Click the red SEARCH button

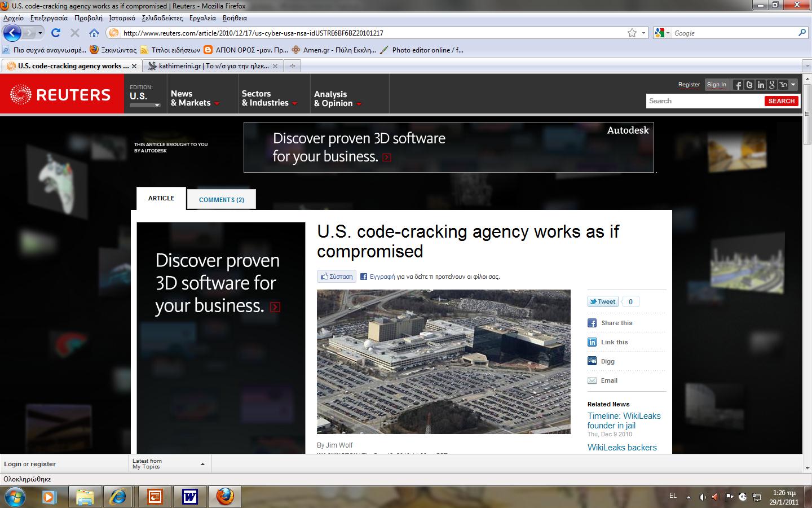point(782,101)
